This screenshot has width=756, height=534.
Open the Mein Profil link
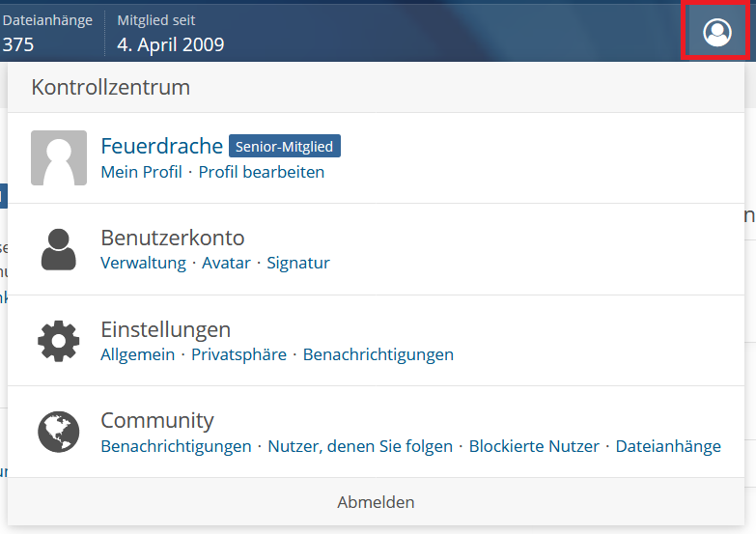141,172
